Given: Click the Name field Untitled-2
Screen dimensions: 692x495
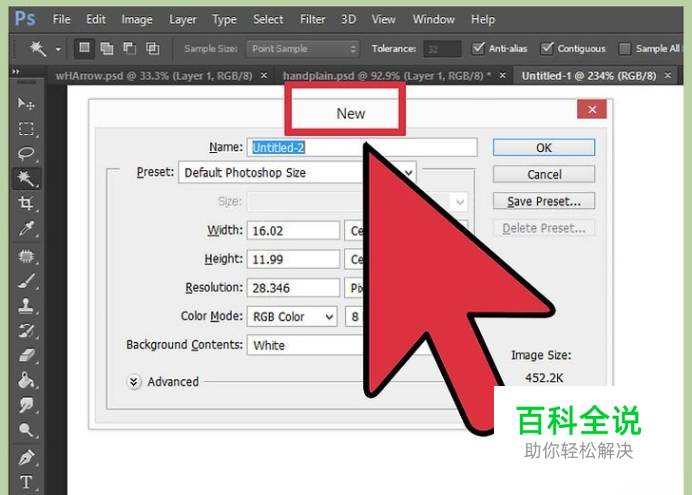Looking at the screenshot, I should [x=362, y=147].
